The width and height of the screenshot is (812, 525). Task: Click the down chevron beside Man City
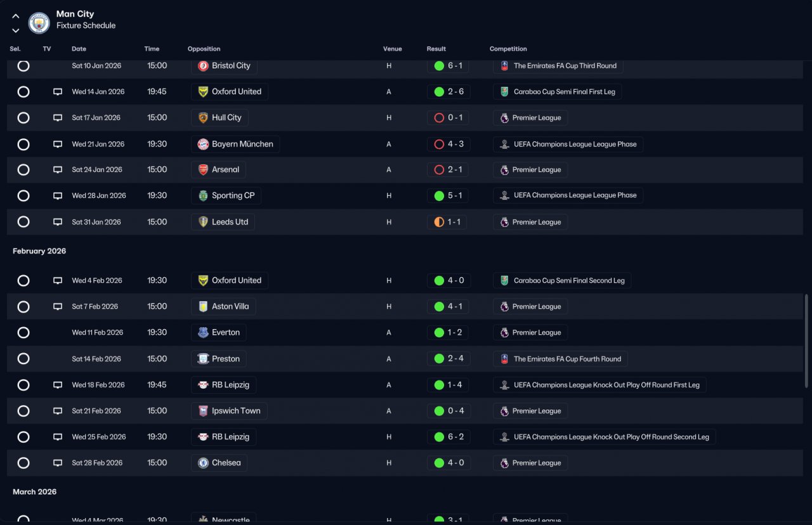(x=16, y=30)
